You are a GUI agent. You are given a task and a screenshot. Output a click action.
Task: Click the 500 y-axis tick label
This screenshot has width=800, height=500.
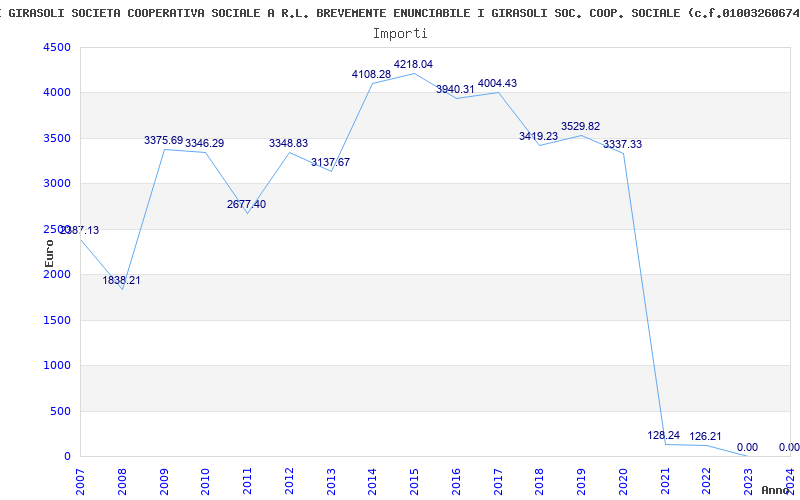coord(60,411)
